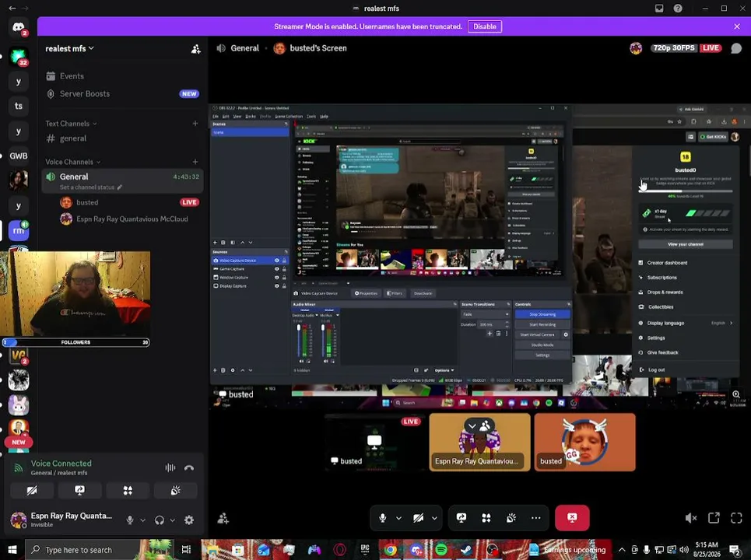Pop out the stream window icon
The image size is (751, 560).
pos(714,517)
